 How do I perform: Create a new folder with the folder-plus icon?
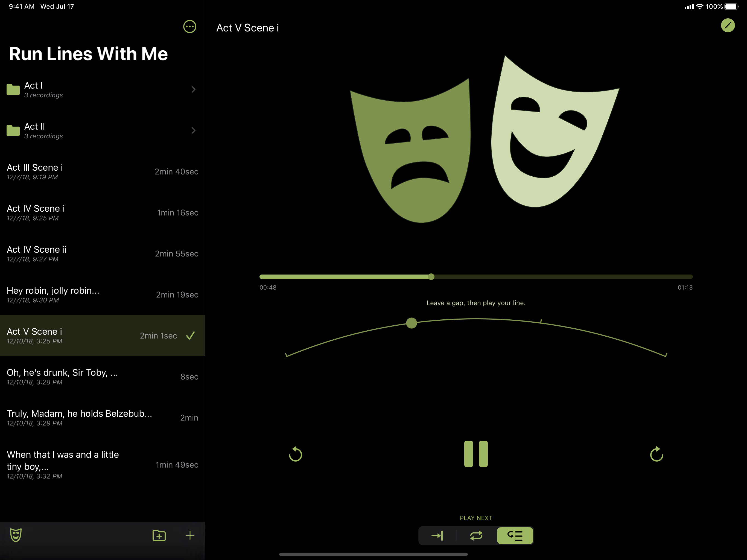click(x=159, y=535)
